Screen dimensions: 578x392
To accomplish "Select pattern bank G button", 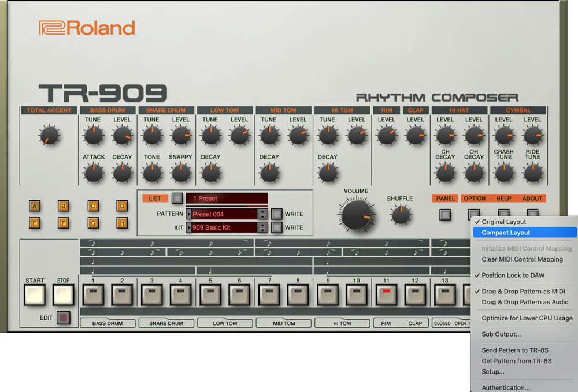I will click(x=93, y=223).
